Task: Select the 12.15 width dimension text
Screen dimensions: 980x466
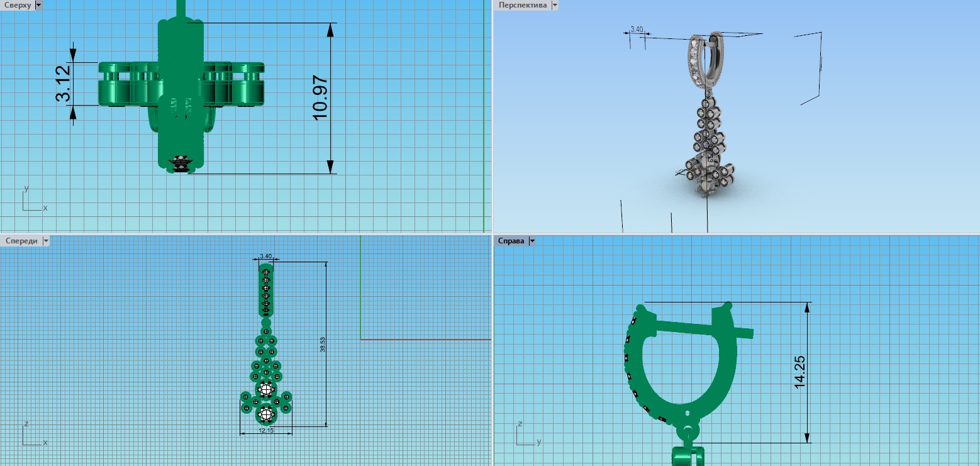Action: (x=266, y=431)
